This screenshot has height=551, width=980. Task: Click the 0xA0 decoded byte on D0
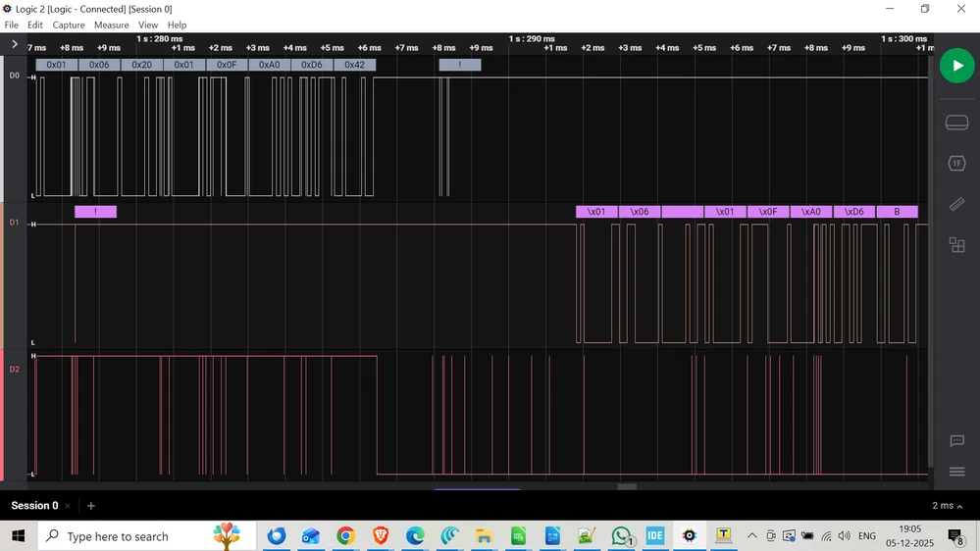click(270, 65)
